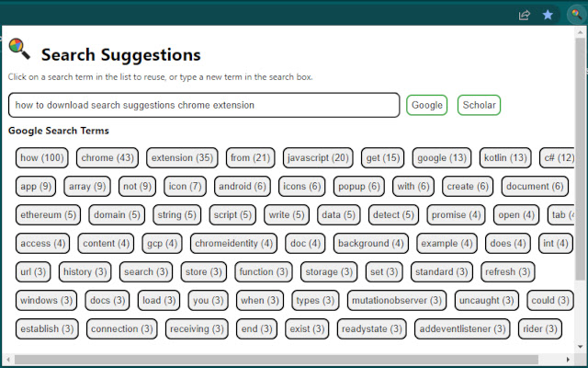Click the 'doc (4)' chip
Viewport: 588px width, 368px height.
(305, 243)
